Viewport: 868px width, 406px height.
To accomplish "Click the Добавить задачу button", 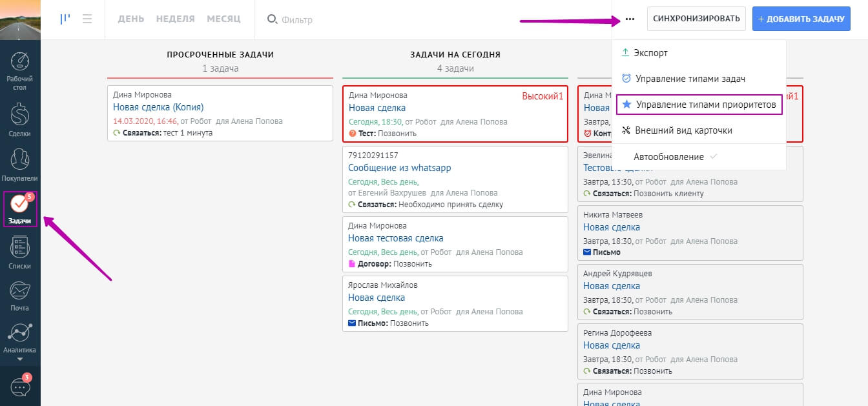I will click(801, 19).
